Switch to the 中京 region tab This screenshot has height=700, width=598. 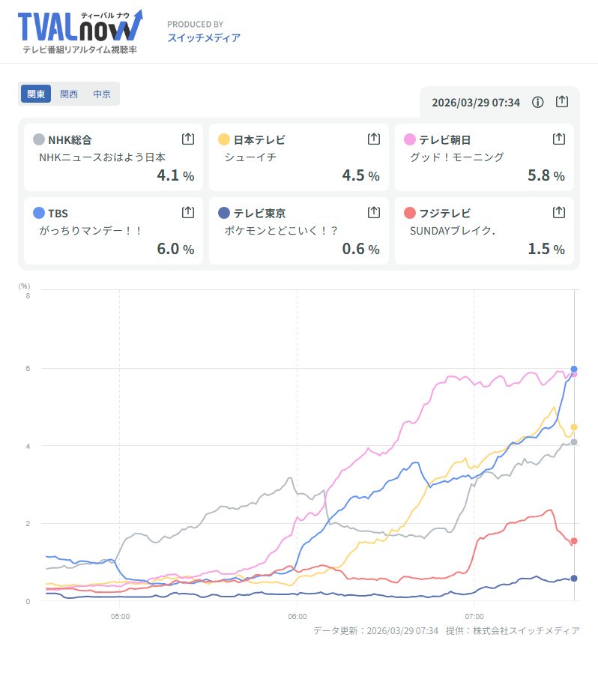(102, 94)
